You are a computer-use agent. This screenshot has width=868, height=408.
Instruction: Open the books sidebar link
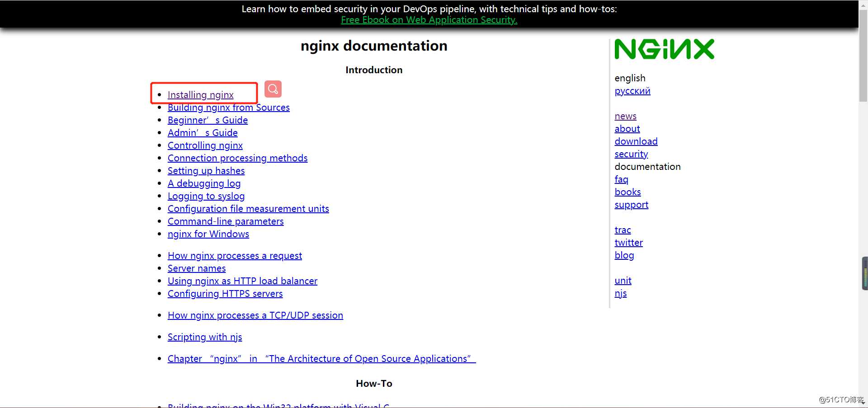pos(628,192)
